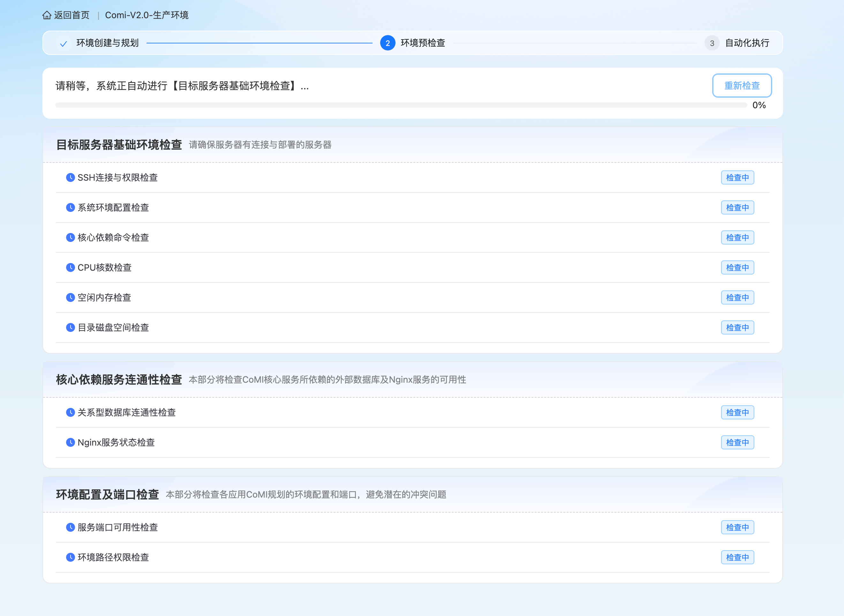Screen dimensions: 844x616
Task: Click clock icon next to 系统环境配置检查
Action: [x=70, y=207]
